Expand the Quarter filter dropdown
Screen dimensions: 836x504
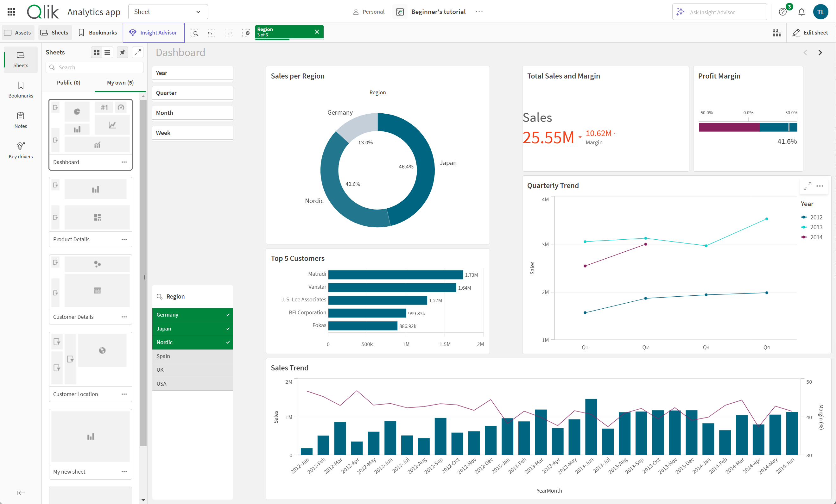tap(192, 92)
